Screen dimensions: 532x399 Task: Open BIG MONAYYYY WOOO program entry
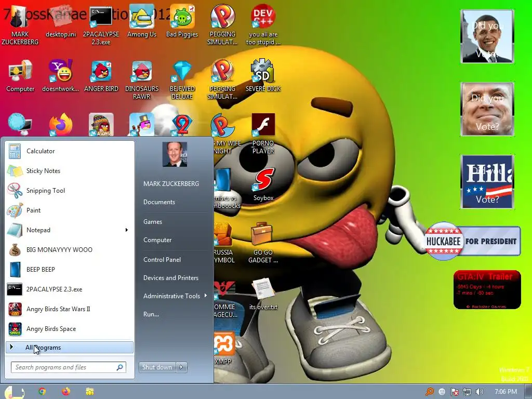click(x=70, y=250)
